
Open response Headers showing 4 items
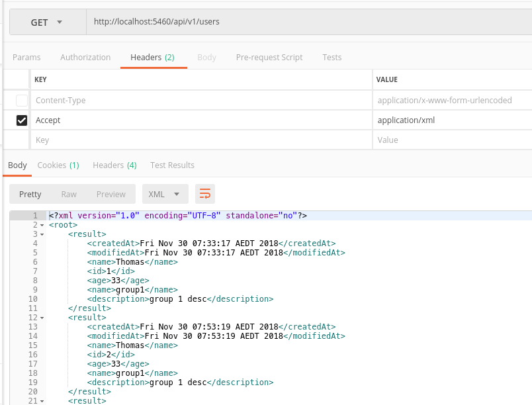click(115, 165)
